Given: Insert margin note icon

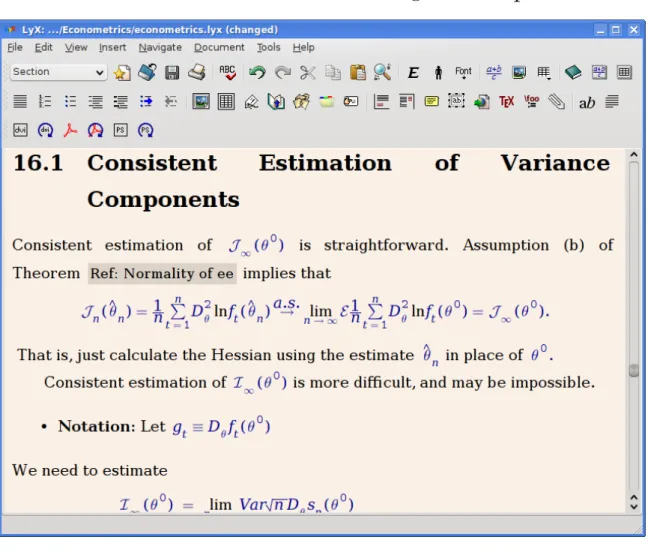Looking at the screenshot, I should pos(407,102).
